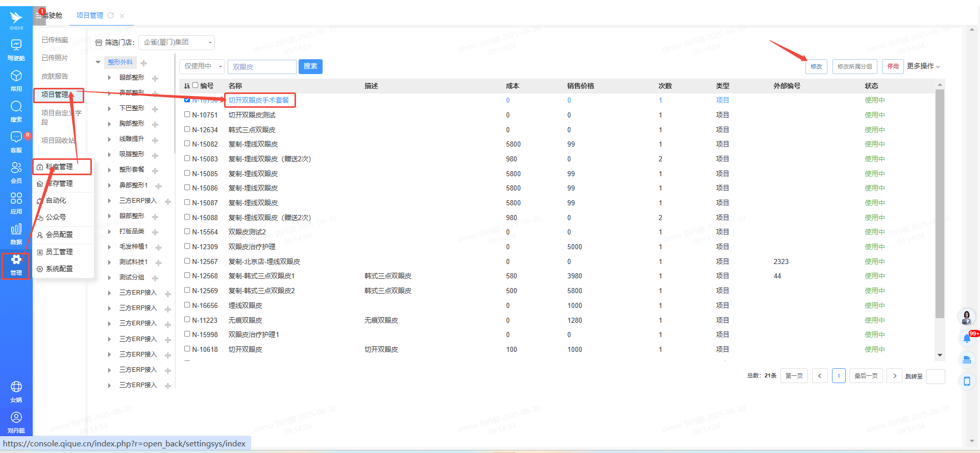The image size is (980, 453).
Task: Select 科室管理 from the management menu
Action: 59,166
